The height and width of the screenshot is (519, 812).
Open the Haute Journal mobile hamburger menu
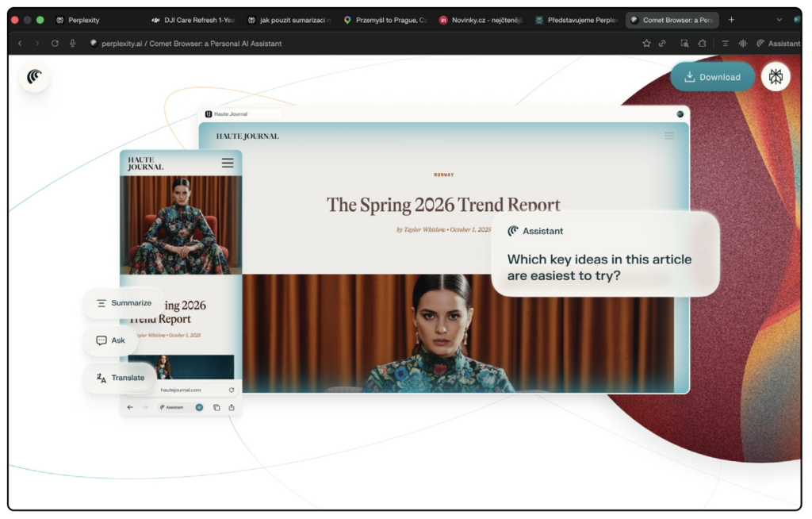pos(228,163)
